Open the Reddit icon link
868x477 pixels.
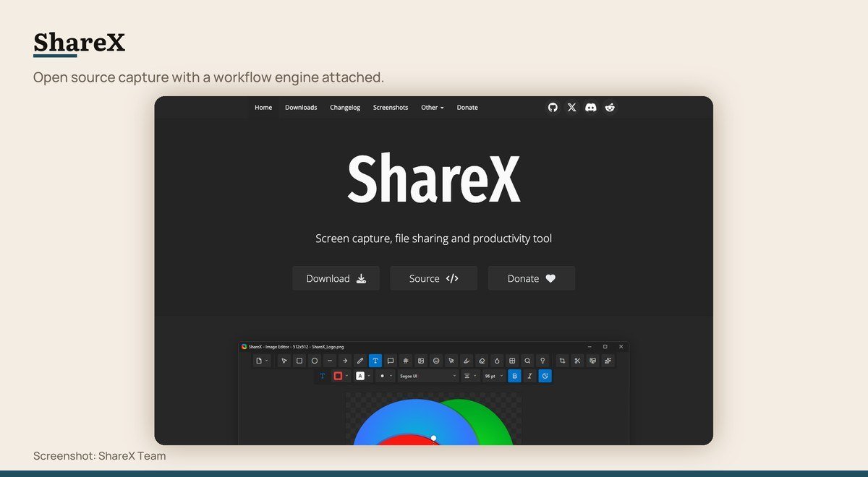610,107
